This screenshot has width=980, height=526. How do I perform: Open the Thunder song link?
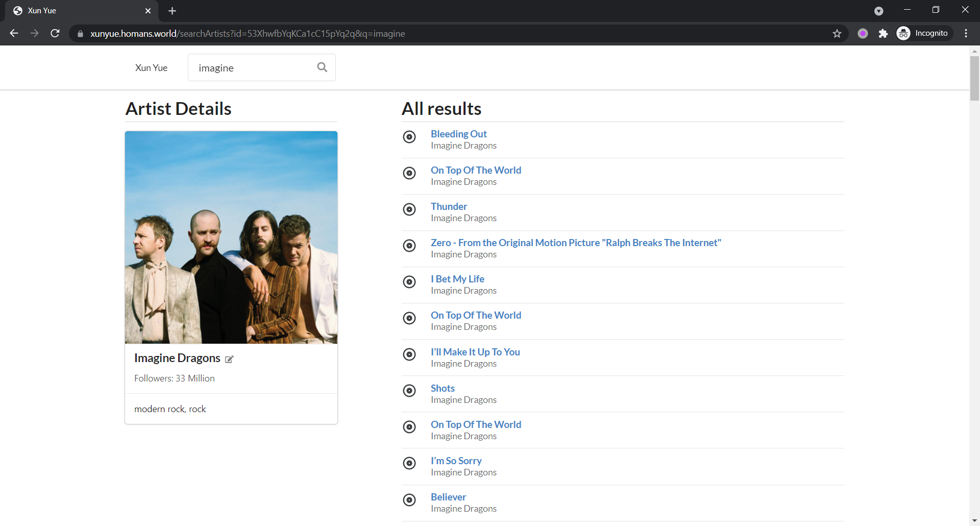tap(449, 206)
